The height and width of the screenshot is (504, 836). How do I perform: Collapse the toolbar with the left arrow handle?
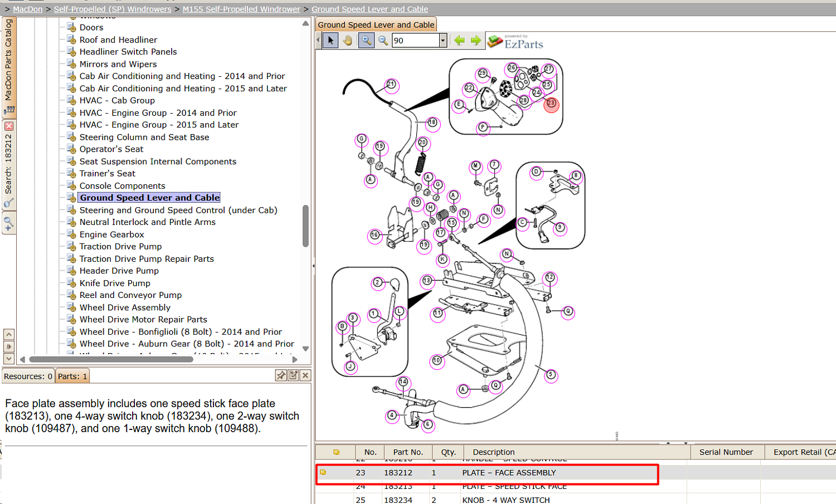tap(318, 40)
